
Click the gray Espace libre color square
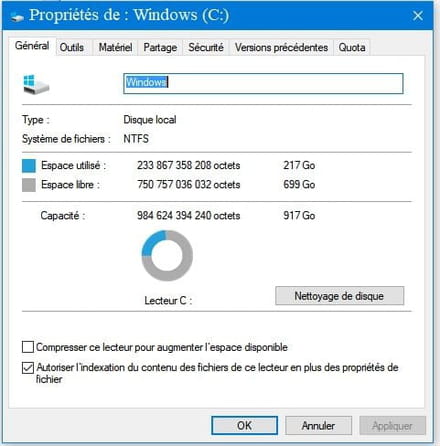click(x=29, y=185)
